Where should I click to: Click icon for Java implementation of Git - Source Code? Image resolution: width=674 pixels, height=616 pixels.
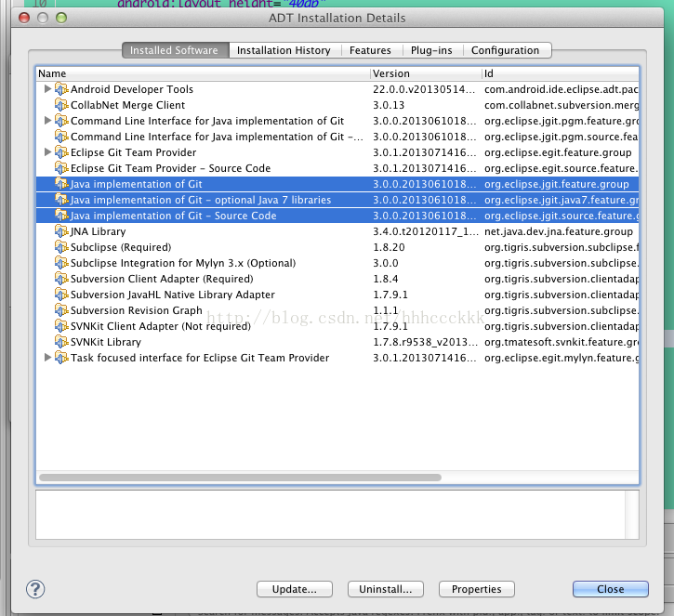click(x=61, y=216)
